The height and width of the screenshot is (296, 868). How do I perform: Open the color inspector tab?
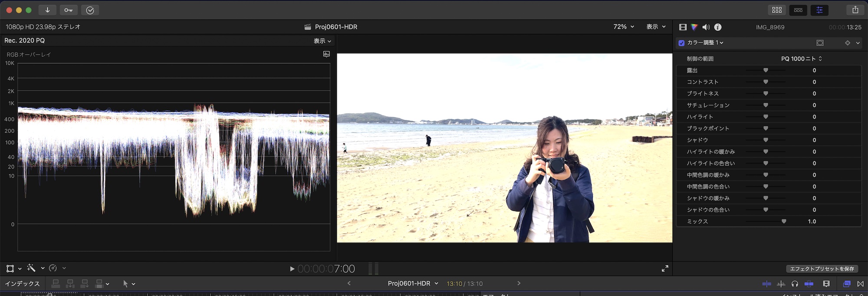pyautogui.click(x=694, y=27)
